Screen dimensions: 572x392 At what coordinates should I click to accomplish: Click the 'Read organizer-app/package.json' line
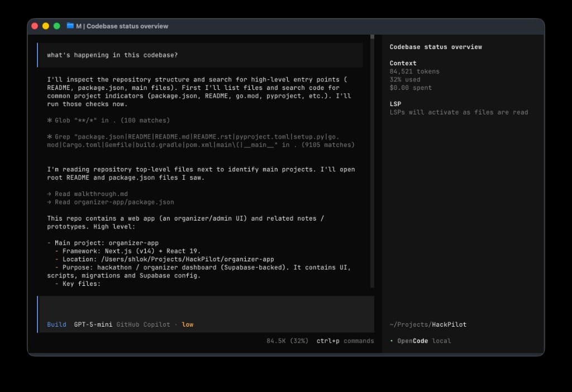pos(111,202)
